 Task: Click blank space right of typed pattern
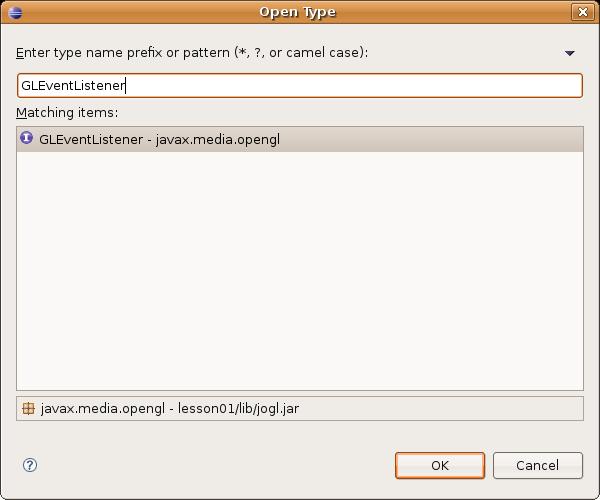(x=352, y=86)
